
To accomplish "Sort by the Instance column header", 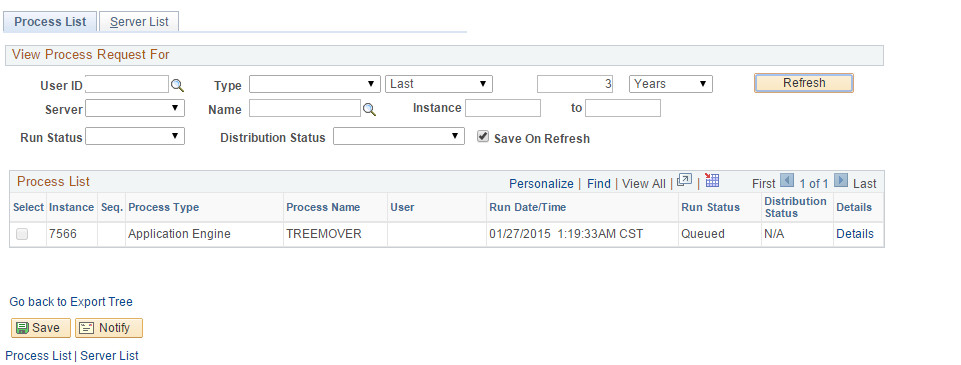I will (x=71, y=207).
